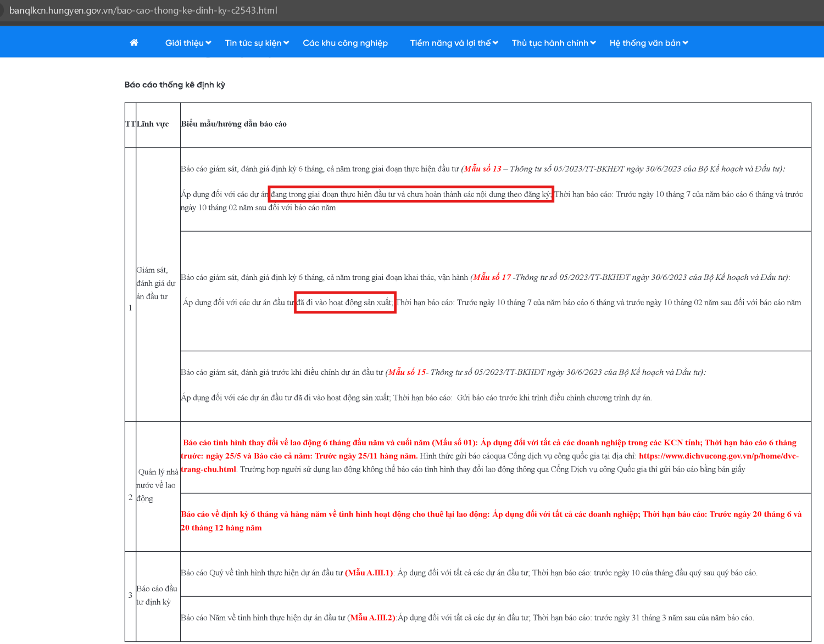This screenshot has width=824, height=644.
Task: Expand Tiềm năng và lợi thế menu
Action: [454, 43]
